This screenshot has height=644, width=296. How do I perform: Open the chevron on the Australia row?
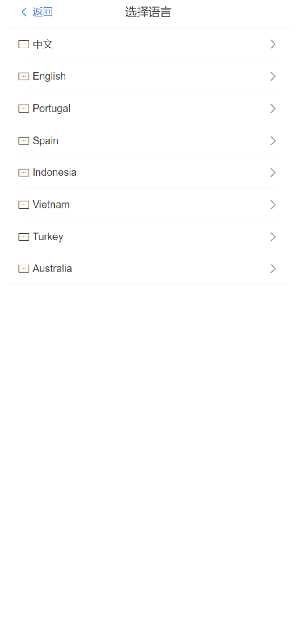coord(273,269)
